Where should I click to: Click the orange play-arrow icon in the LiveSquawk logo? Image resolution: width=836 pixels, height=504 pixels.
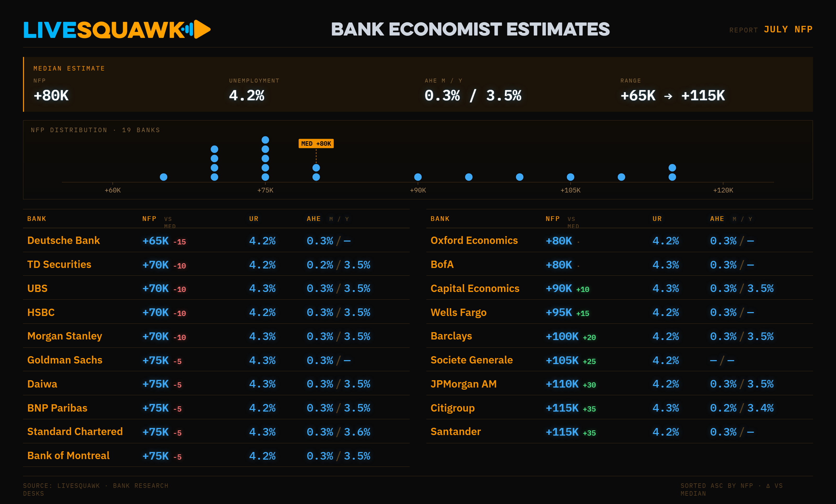202,30
